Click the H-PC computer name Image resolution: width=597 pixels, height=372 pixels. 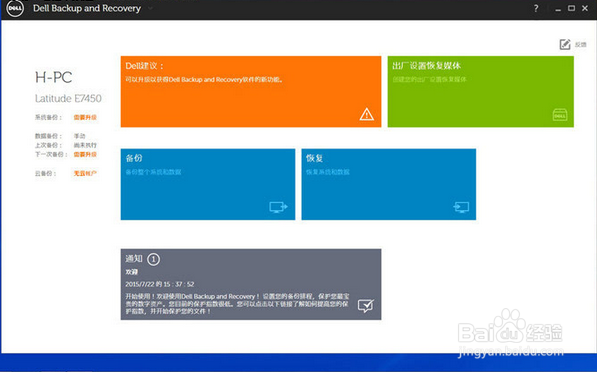click(54, 77)
